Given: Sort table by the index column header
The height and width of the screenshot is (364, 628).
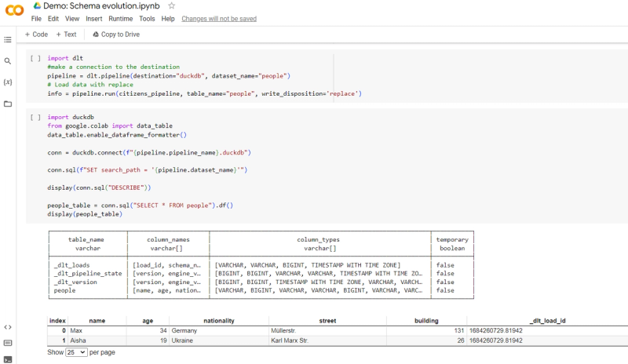Looking at the screenshot, I should (x=57, y=321).
